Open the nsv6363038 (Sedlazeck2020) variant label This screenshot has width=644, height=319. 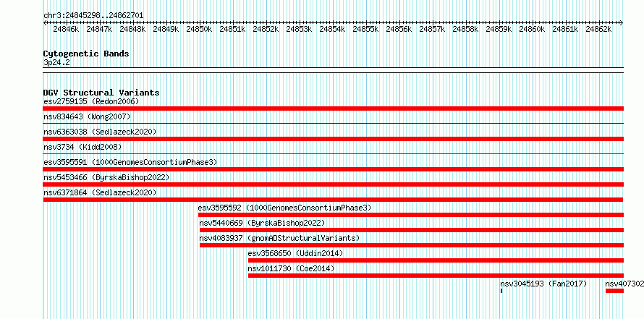click(100, 132)
